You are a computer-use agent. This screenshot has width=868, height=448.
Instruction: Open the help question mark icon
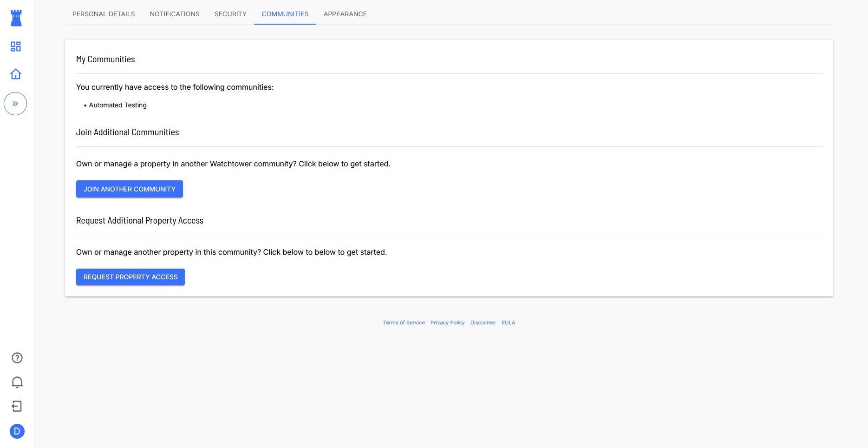click(x=17, y=358)
